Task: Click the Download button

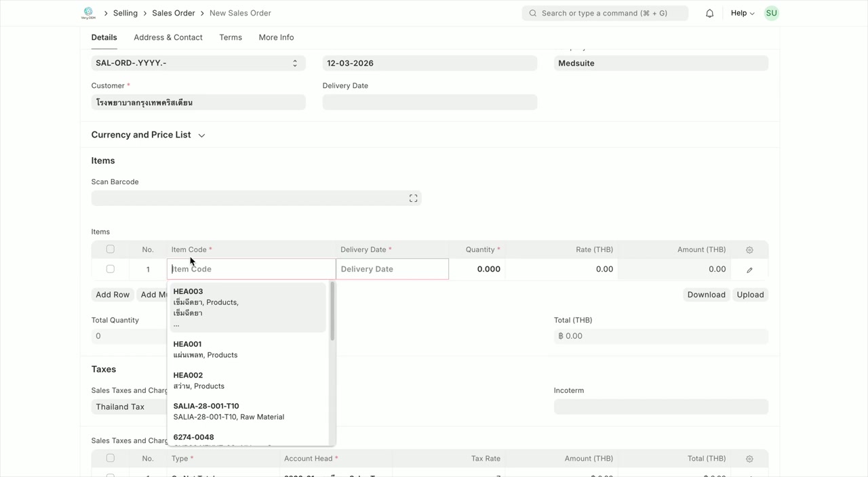Action: point(706,295)
